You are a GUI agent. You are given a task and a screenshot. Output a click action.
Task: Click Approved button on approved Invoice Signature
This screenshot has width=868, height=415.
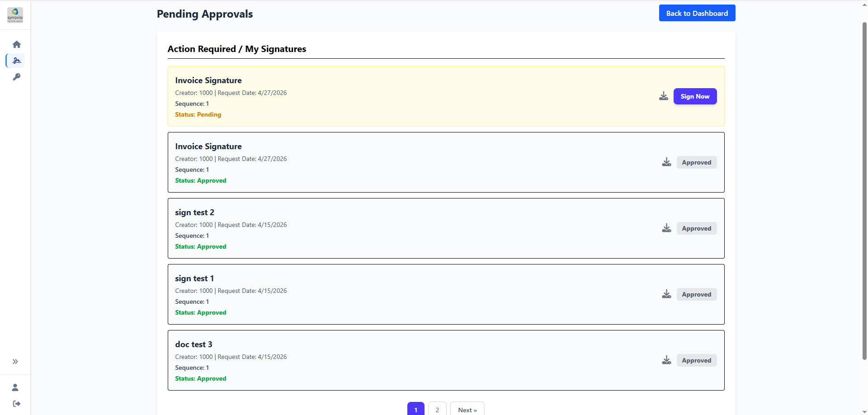coord(697,162)
